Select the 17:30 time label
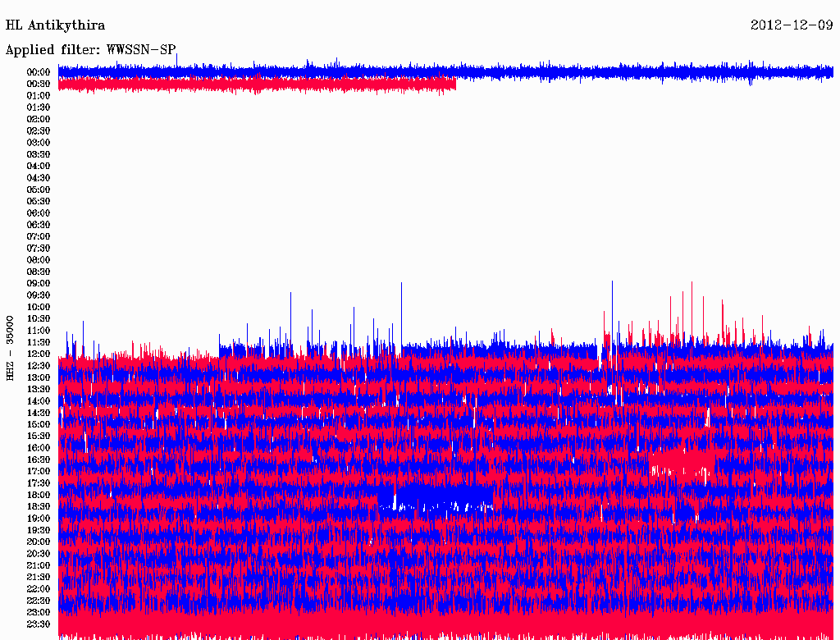 tap(39, 483)
